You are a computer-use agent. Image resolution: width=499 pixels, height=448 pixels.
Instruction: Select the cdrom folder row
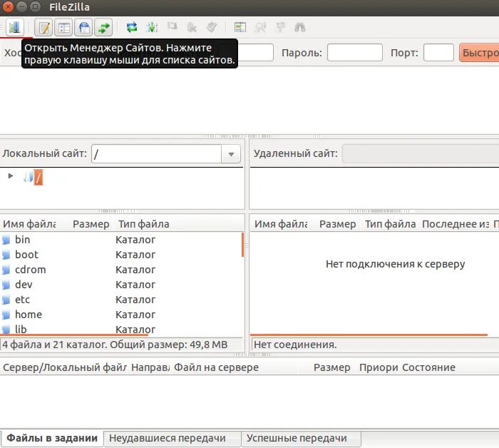click(121, 270)
